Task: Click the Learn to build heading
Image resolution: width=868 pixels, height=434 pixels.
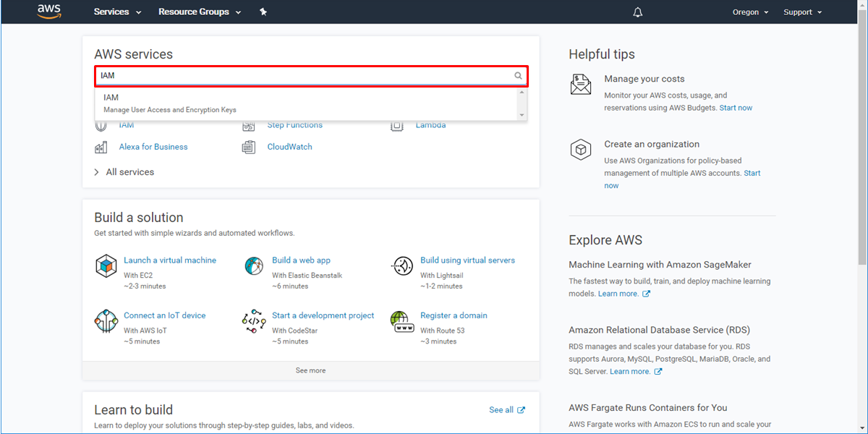Action: tap(134, 410)
